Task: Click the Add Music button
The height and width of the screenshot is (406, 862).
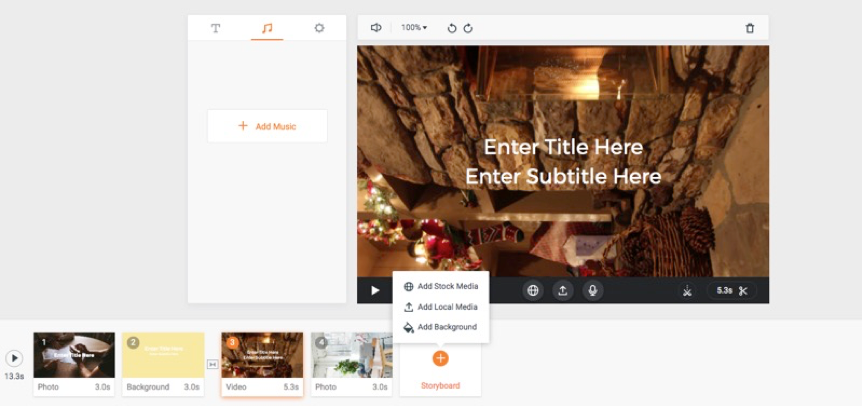Action: click(267, 126)
